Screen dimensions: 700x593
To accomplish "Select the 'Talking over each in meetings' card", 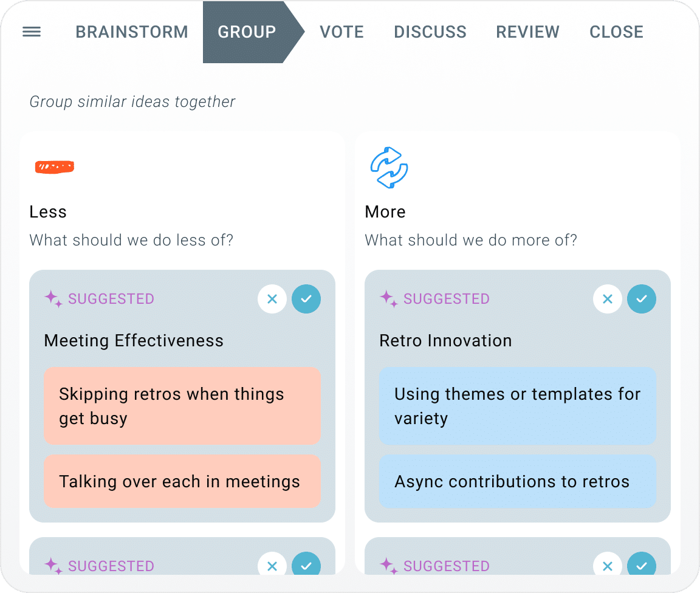I will (x=182, y=482).
